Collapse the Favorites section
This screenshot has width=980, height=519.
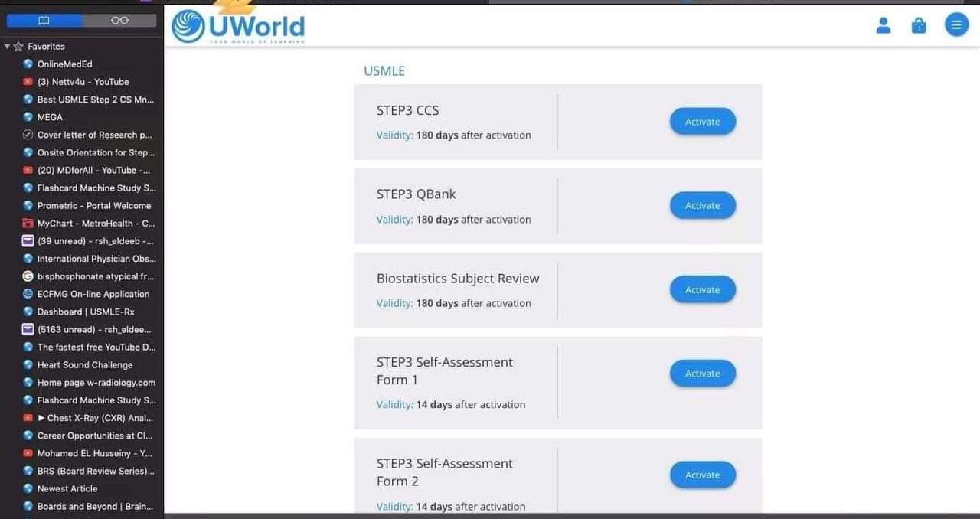(6, 46)
